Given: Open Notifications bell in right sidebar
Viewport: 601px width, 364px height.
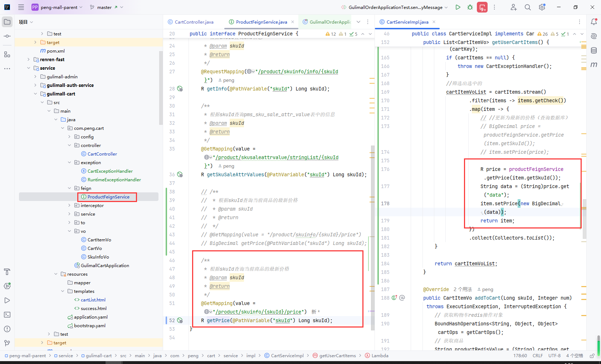Looking at the screenshot, I should 594,22.
